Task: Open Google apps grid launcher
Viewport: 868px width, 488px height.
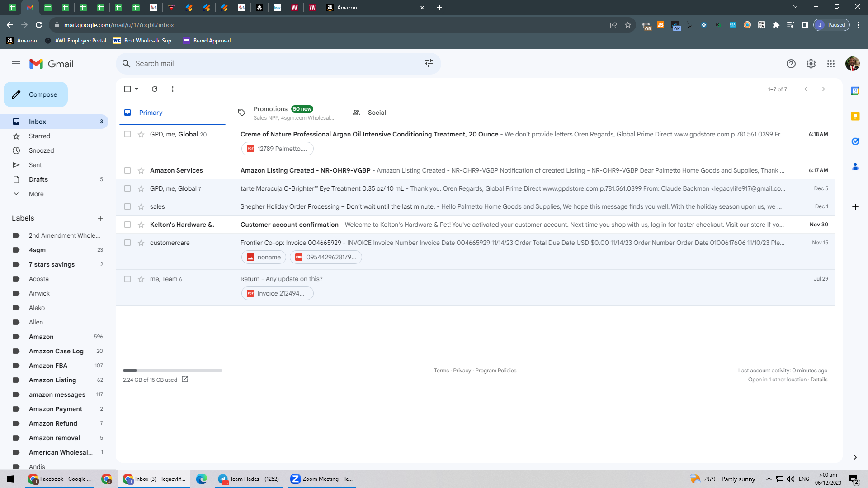Action: click(831, 64)
